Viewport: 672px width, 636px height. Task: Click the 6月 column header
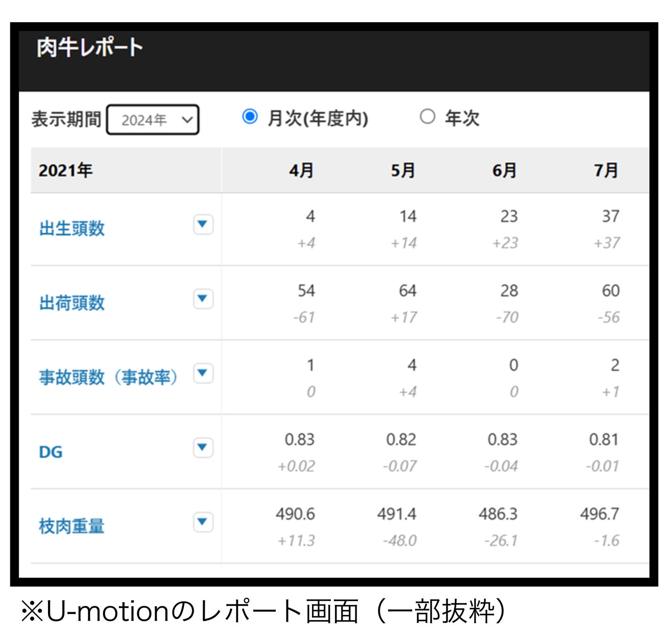(505, 170)
